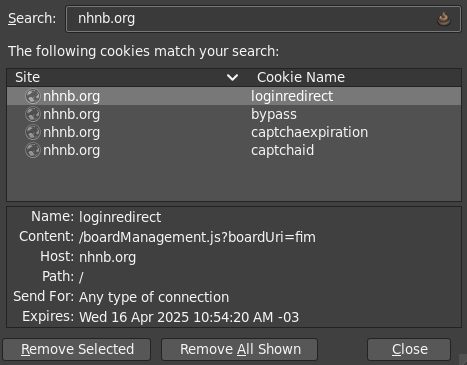Click the clear-search icon in search field

(x=444, y=19)
